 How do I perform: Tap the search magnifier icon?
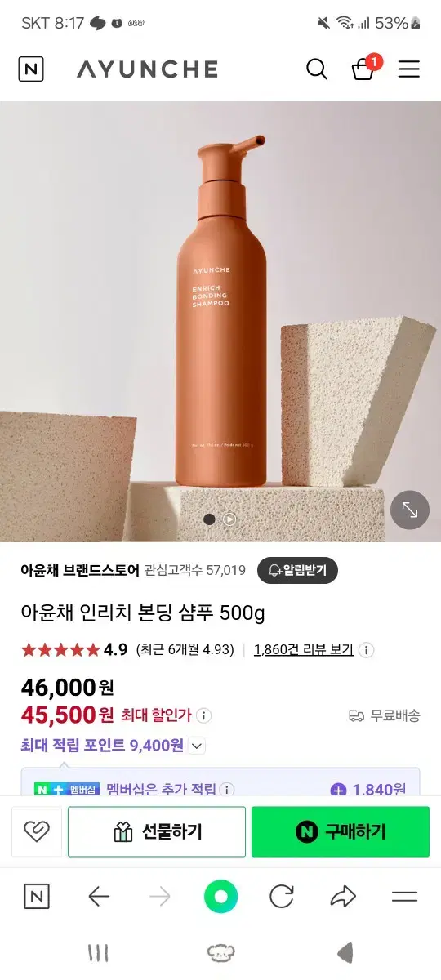pyautogui.click(x=317, y=69)
